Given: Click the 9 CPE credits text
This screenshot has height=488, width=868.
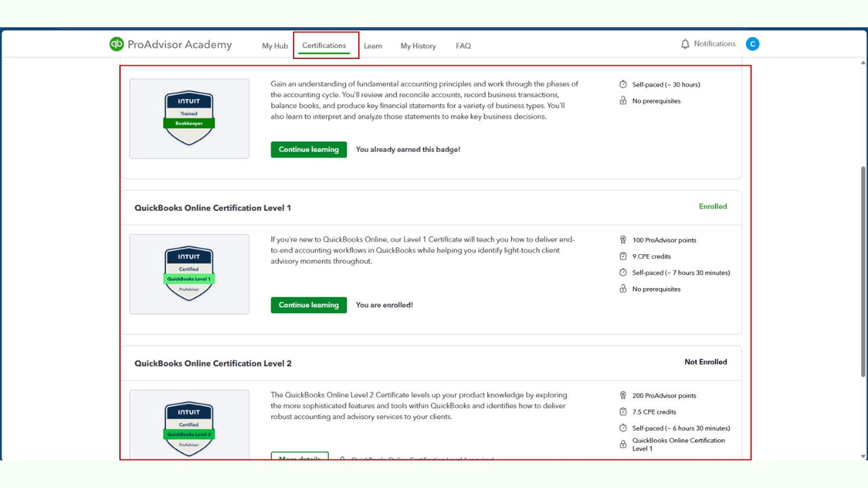Looking at the screenshot, I should (x=652, y=257).
